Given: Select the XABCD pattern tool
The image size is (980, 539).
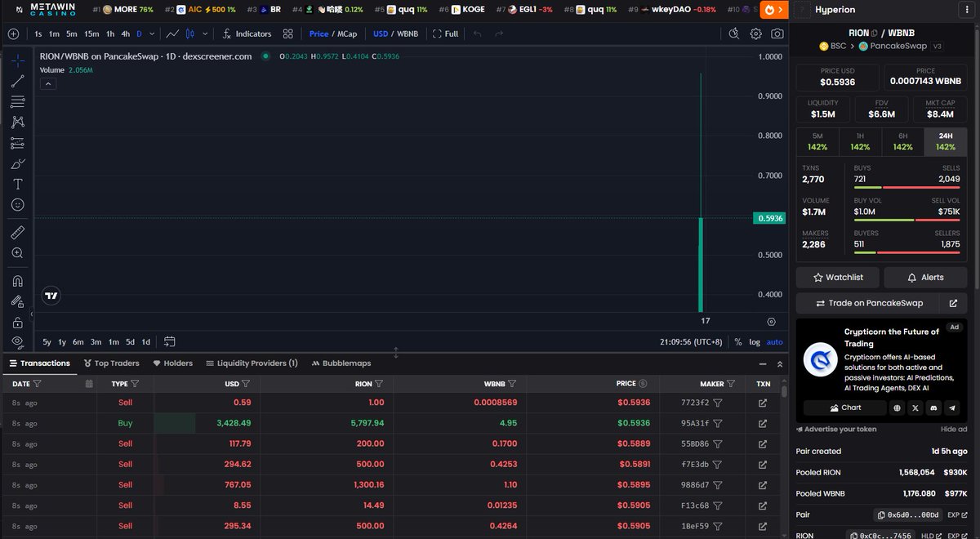Looking at the screenshot, I should point(17,122).
